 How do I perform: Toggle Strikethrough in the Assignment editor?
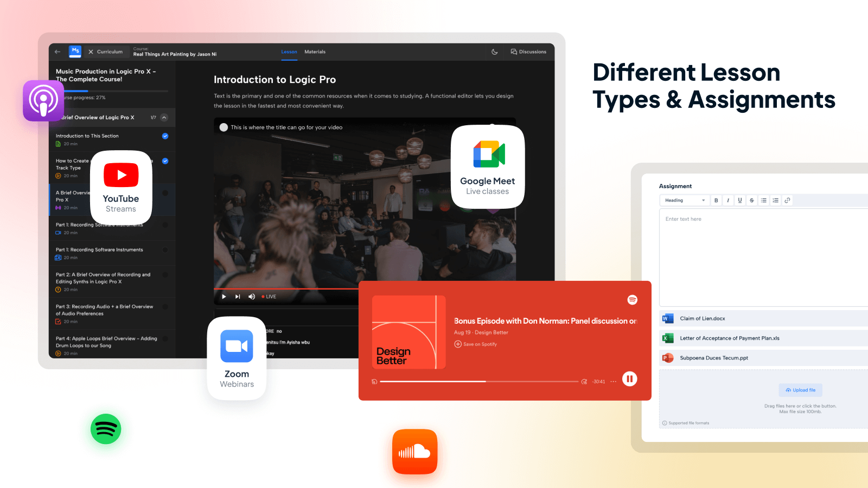(752, 201)
